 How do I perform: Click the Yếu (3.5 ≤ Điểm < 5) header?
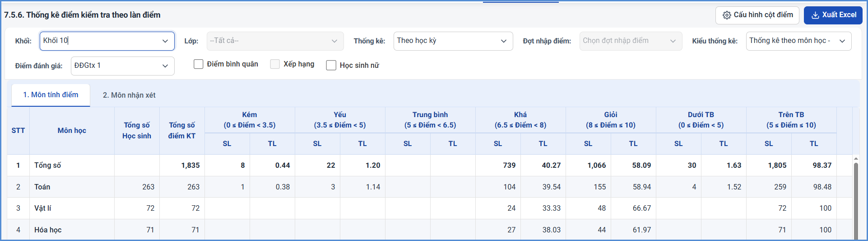pos(340,120)
